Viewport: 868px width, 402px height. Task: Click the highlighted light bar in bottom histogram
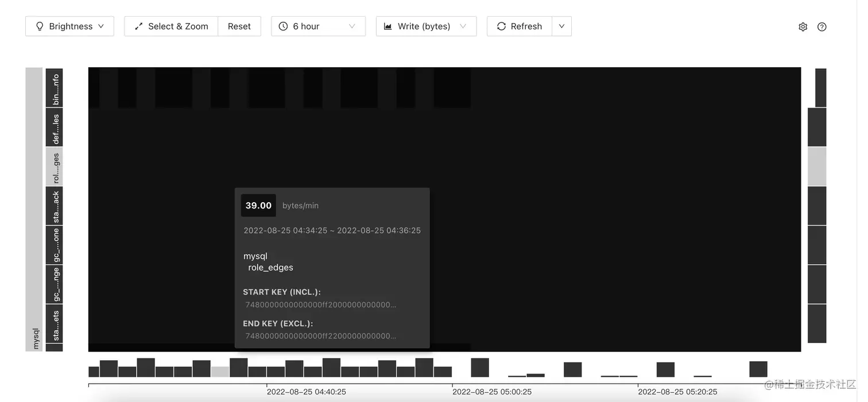(x=220, y=372)
